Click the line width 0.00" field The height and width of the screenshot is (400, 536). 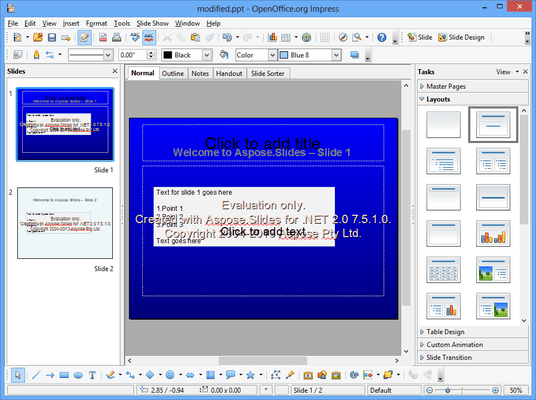tap(133, 55)
